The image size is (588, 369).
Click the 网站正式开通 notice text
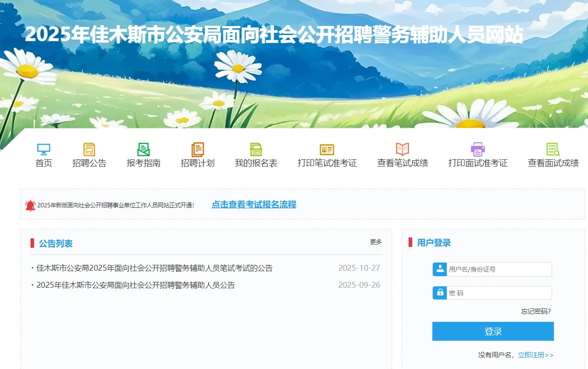pos(116,205)
